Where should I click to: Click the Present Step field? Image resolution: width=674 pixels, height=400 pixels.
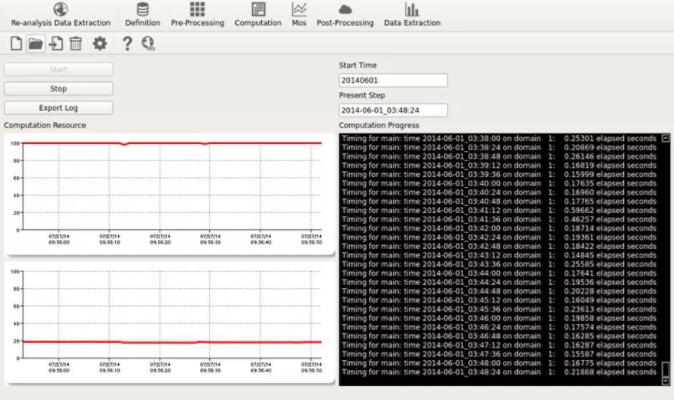[392, 110]
